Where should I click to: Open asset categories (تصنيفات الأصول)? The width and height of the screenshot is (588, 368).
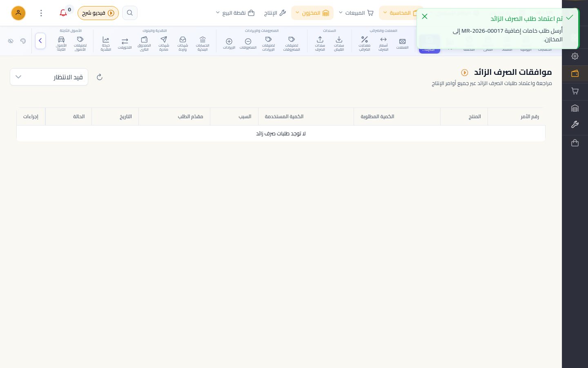[80, 43]
